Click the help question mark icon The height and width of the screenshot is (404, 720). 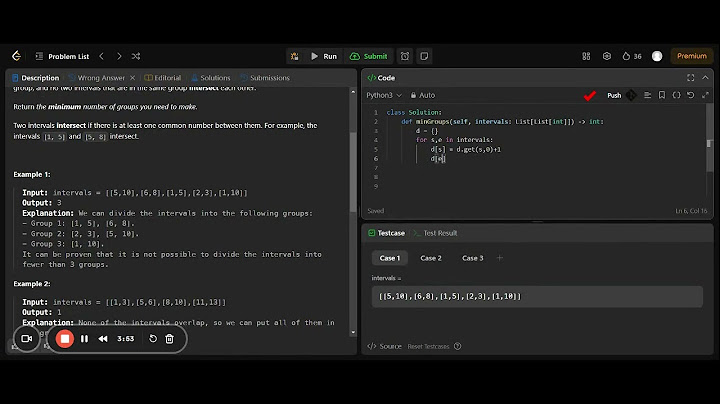(457, 346)
